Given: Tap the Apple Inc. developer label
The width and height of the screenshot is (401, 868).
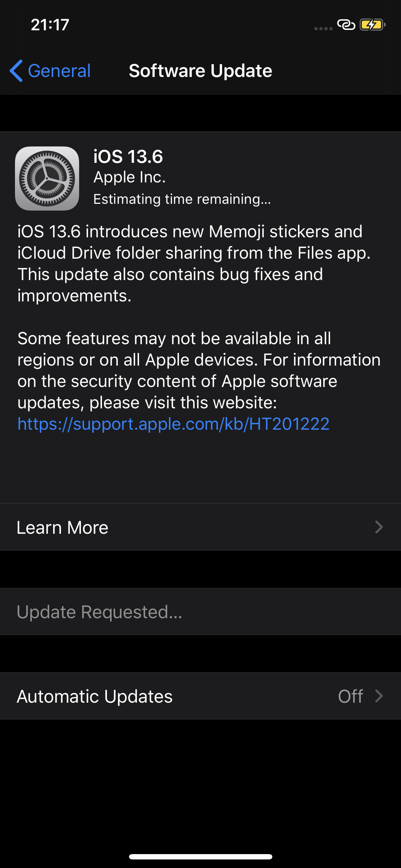Looking at the screenshot, I should pyautogui.click(x=130, y=177).
